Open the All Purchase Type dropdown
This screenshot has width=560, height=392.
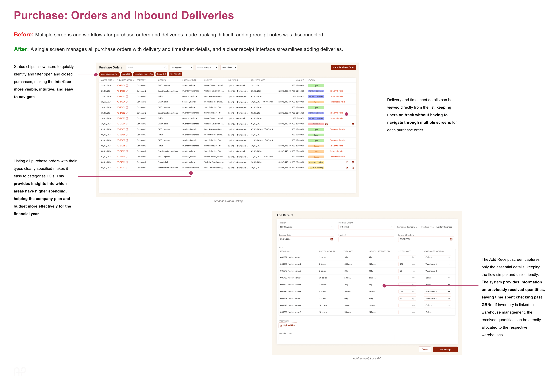(207, 67)
